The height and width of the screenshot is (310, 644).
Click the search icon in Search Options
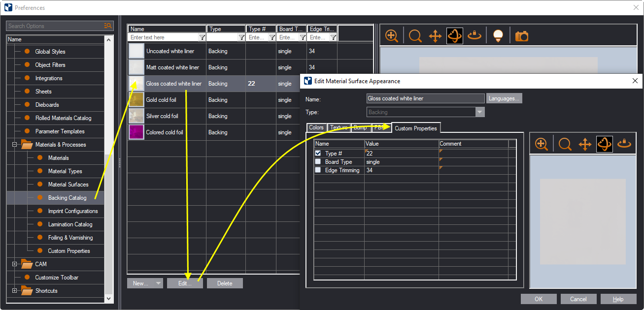pos(108,26)
